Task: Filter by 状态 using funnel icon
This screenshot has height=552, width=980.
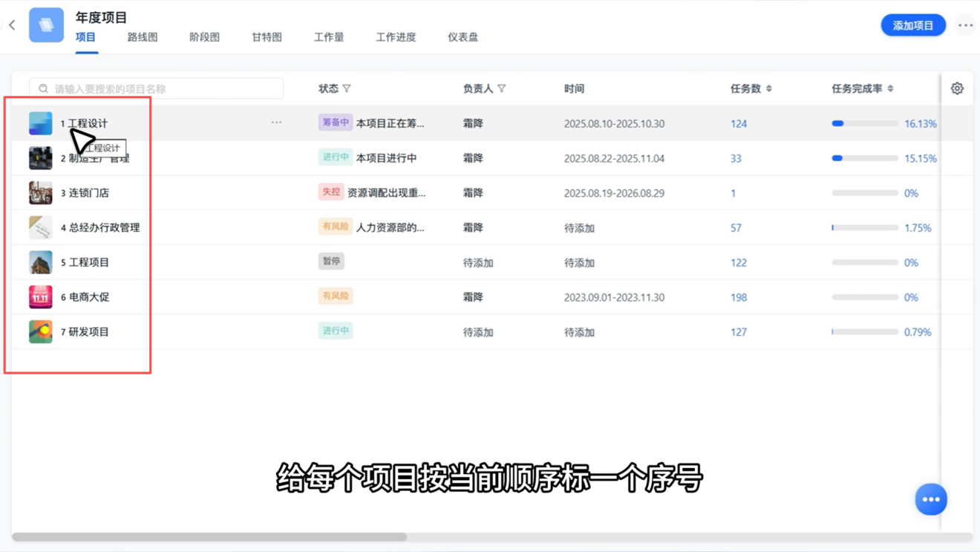Action: (347, 88)
